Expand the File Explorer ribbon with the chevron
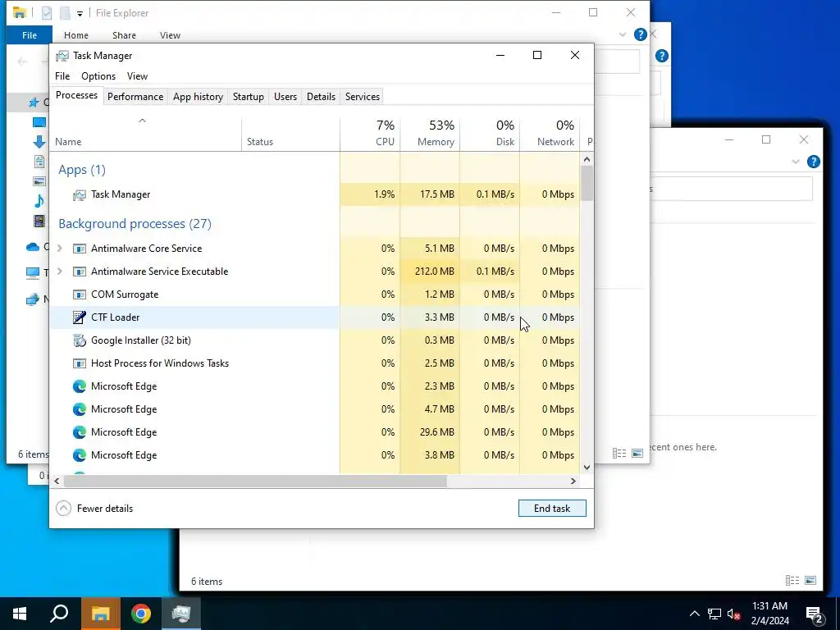Image resolution: width=840 pixels, height=630 pixels. (x=622, y=34)
